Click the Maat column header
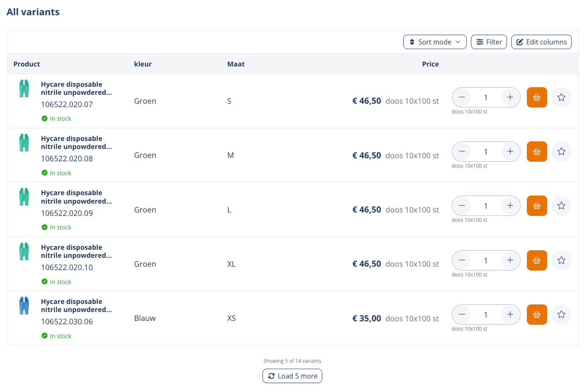The width and height of the screenshot is (587, 392). point(236,64)
